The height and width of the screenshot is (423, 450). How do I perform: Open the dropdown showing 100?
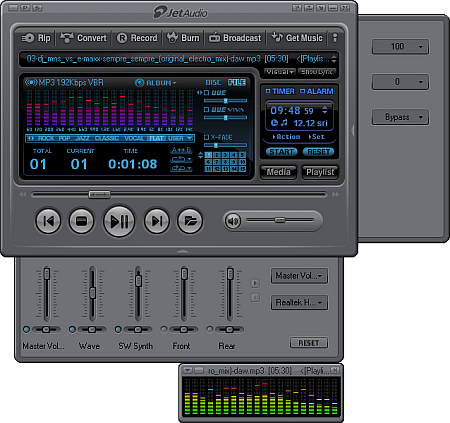click(x=400, y=47)
